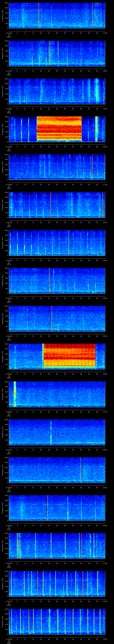Image resolution: width=114 pixels, height=644 pixels.
Task: Click the red marker near 52 seconds in 10:16 spectrogram
Action: 92,16
